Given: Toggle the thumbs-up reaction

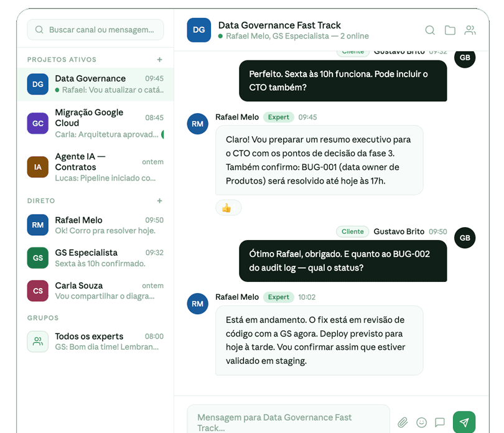Looking at the screenshot, I should 228,208.
